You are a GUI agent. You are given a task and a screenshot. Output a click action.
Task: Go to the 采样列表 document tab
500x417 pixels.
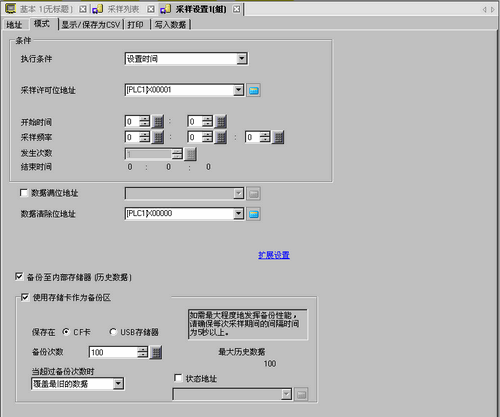pos(123,9)
